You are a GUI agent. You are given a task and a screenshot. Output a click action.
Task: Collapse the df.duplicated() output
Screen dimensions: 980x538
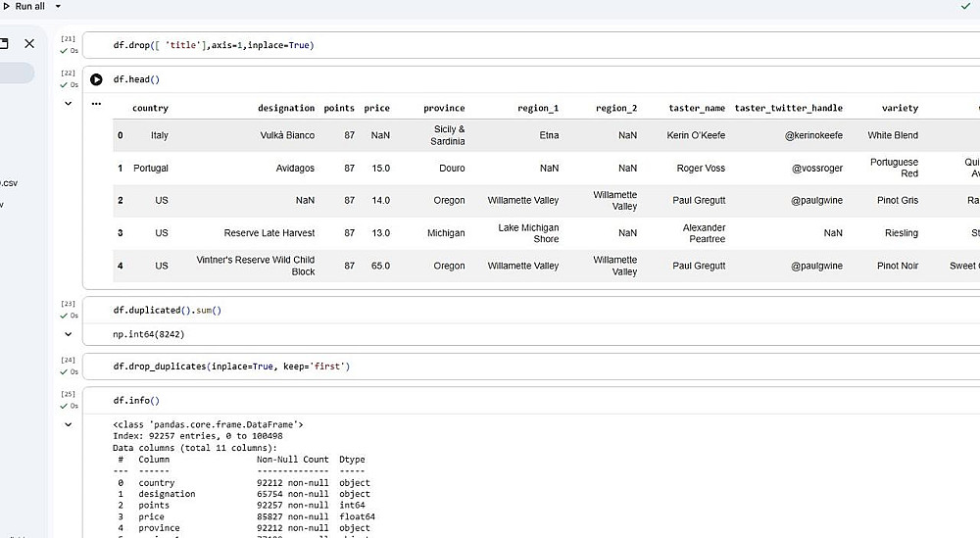[68, 334]
